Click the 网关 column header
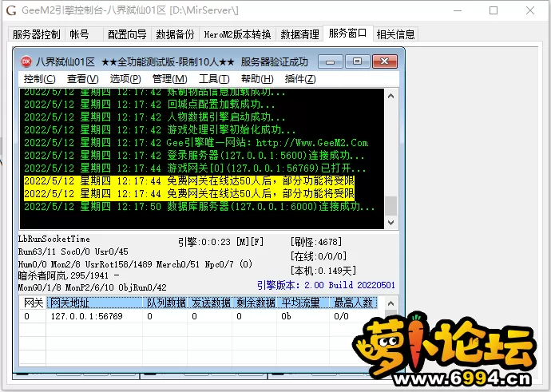This screenshot has width=551, height=392. (33, 303)
